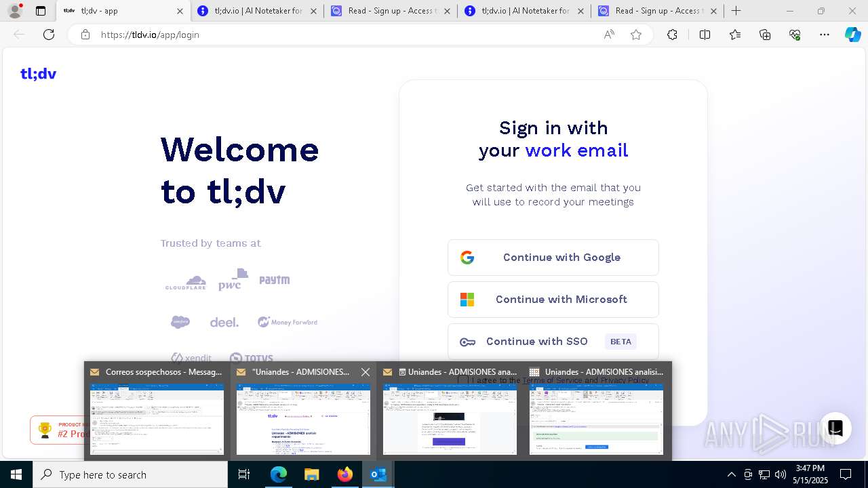Open the "Uniandes - ADMISIONES" message preview thumbnail

pyautogui.click(x=303, y=420)
